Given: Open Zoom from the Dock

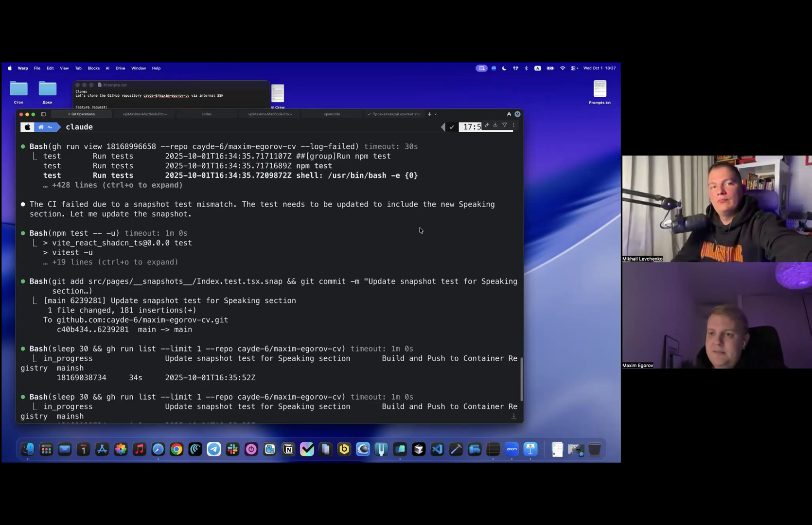Looking at the screenshot, I should 512,449.
